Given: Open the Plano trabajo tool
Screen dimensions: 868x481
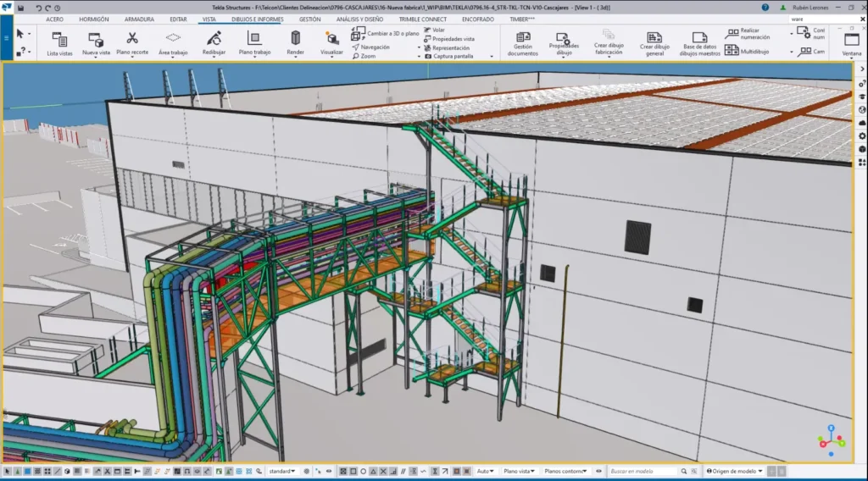Looking at the screenshot, I should pyautogui.click(x=254, y=44).
